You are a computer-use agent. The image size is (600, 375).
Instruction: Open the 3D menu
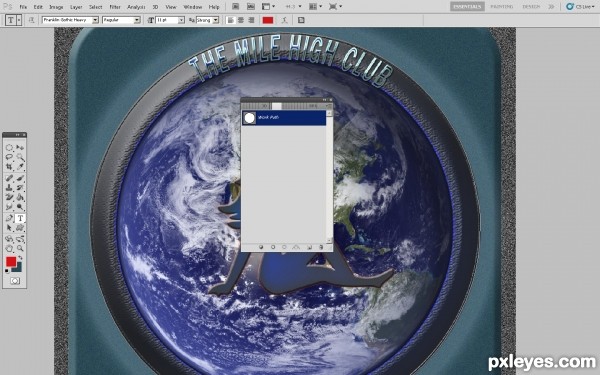tap(155, 7)
